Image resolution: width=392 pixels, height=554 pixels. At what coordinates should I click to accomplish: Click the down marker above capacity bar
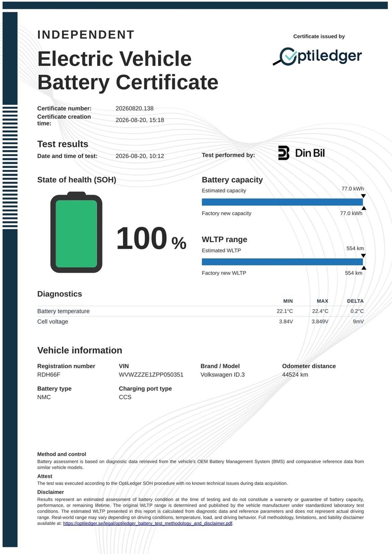pos(363,196)
